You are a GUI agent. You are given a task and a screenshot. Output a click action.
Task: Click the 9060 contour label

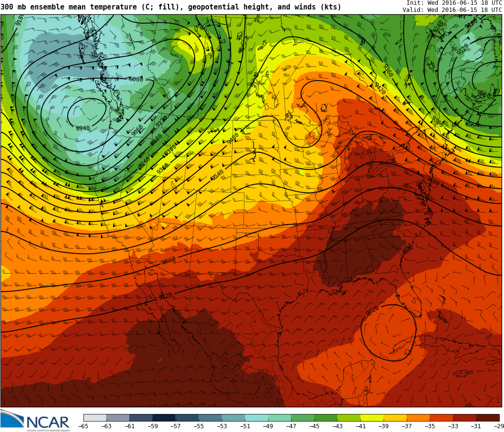[x=137, y=130]
